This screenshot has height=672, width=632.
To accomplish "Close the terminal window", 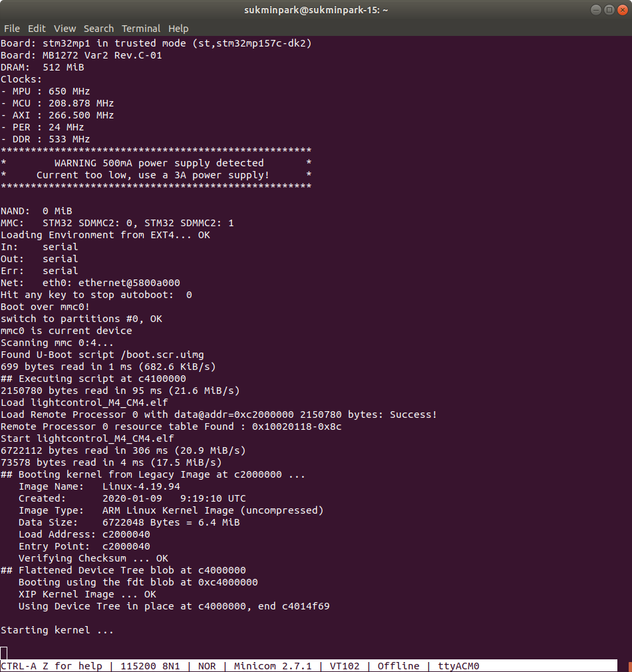I will click(623, 10).
